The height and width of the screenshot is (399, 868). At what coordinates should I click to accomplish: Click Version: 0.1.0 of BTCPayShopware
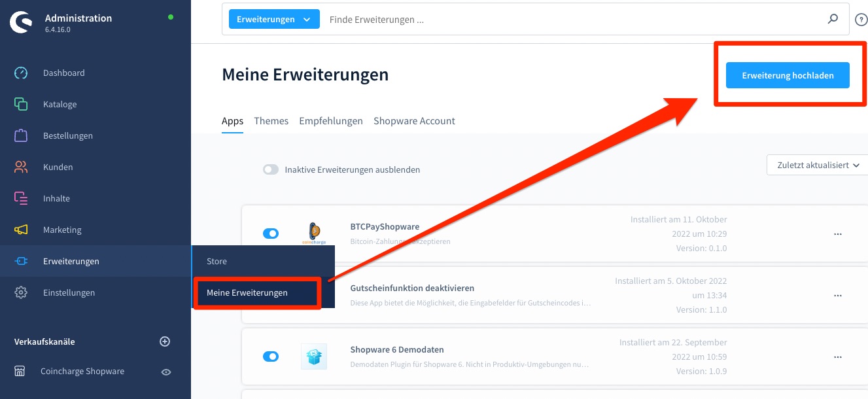tap(701, 249)
